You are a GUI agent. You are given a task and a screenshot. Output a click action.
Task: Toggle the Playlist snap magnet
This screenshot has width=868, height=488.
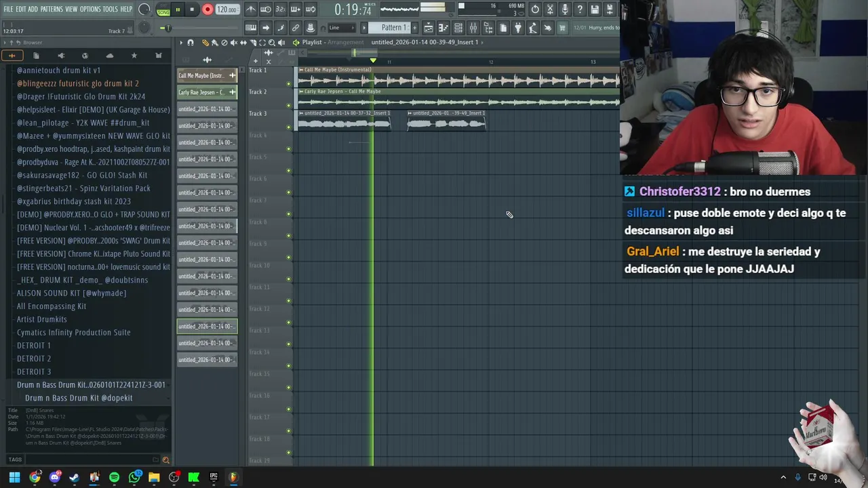[x=191, y=43]
